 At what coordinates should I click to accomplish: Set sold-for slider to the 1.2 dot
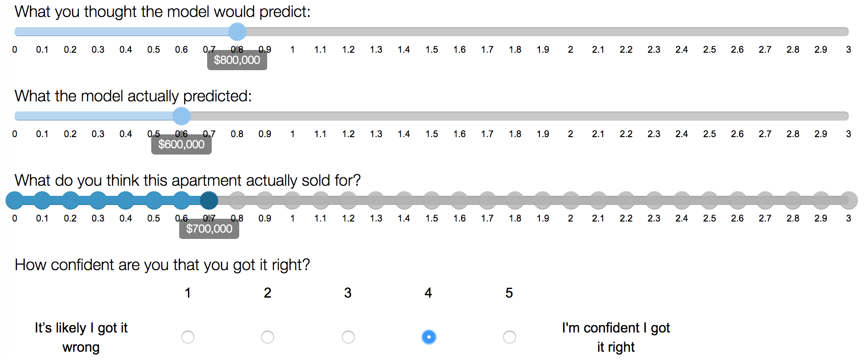[x=348, y=200]
